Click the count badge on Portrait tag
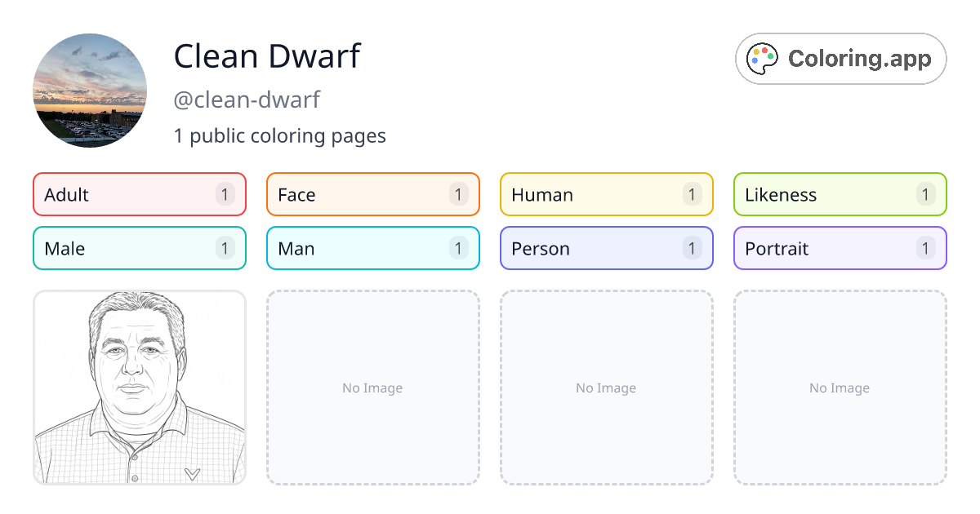 coord(925,248)
